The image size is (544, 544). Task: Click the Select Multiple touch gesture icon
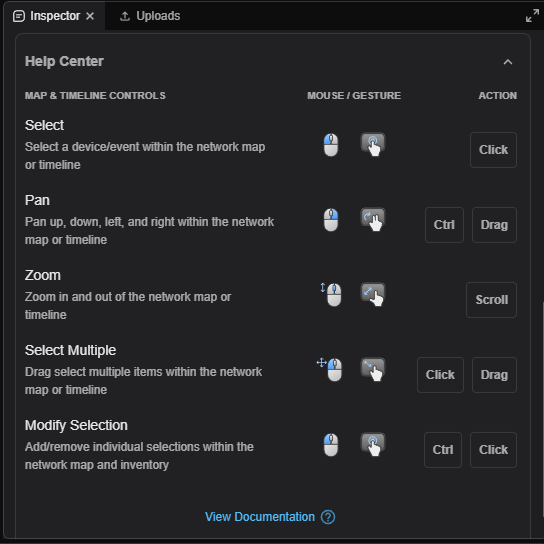pyautogui.click(x=373, y=369)
